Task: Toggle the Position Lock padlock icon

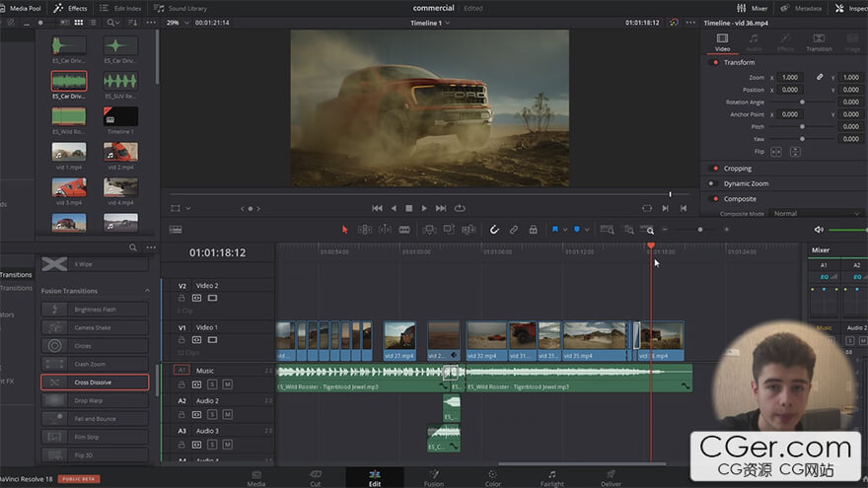Action: pyautogui.click(x=533, y=230)
